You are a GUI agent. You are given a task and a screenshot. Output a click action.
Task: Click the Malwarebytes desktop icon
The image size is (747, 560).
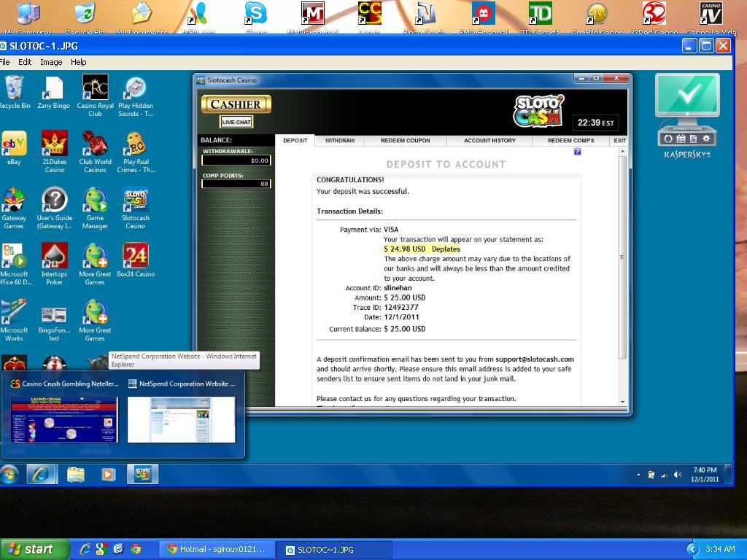tap(313, 17)
